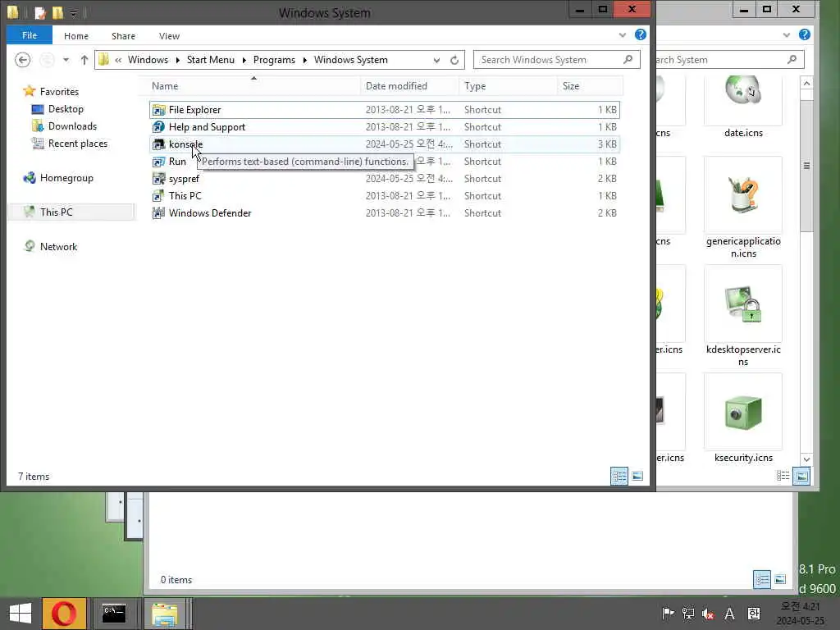Open Help in the background icons window
The width and height of the screenshot is (840, 630).
[x=804, y=34]
